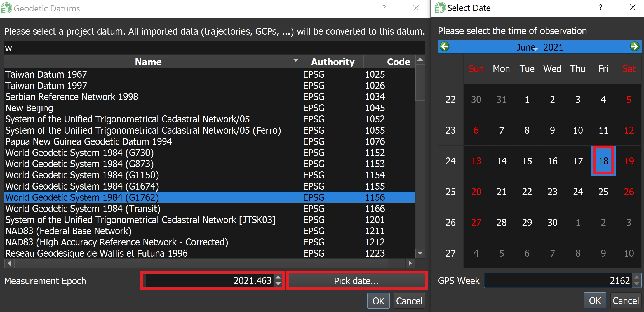The image size is (644, 312).
Task: Select World Geodetic System 1984 (G1150)
Action: (210, 175)
